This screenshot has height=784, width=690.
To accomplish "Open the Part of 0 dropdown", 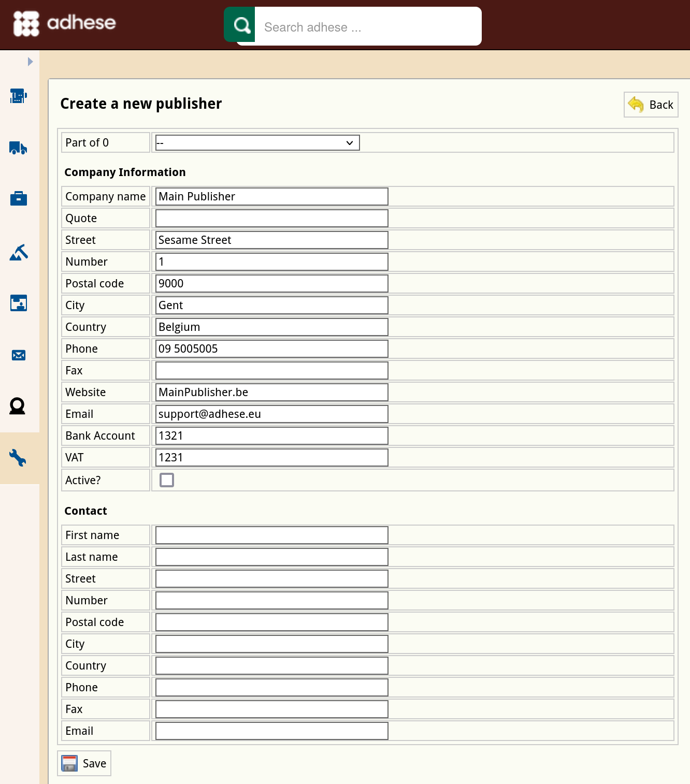I will [257, 143].
